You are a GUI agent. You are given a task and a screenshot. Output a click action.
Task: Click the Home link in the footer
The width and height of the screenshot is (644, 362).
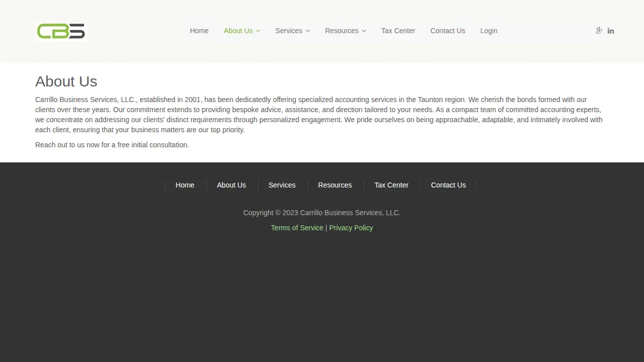click(185, 185)
